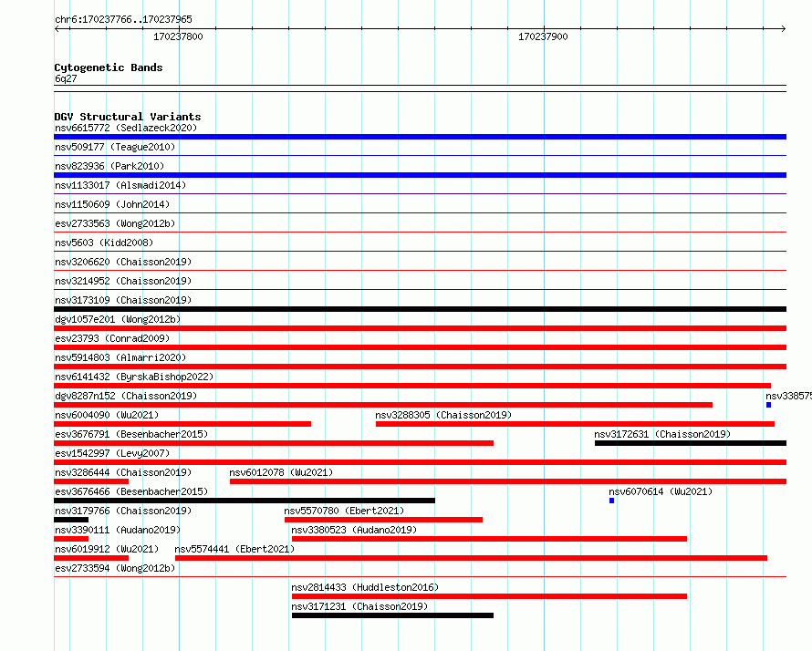Click the nsv823936 (Park2010) label
Screen dimensions: 812x651
click(x=109, y=166)
